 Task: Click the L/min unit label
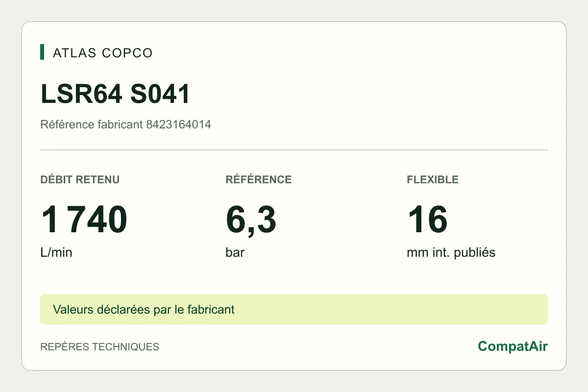click(x=56, y=253)
